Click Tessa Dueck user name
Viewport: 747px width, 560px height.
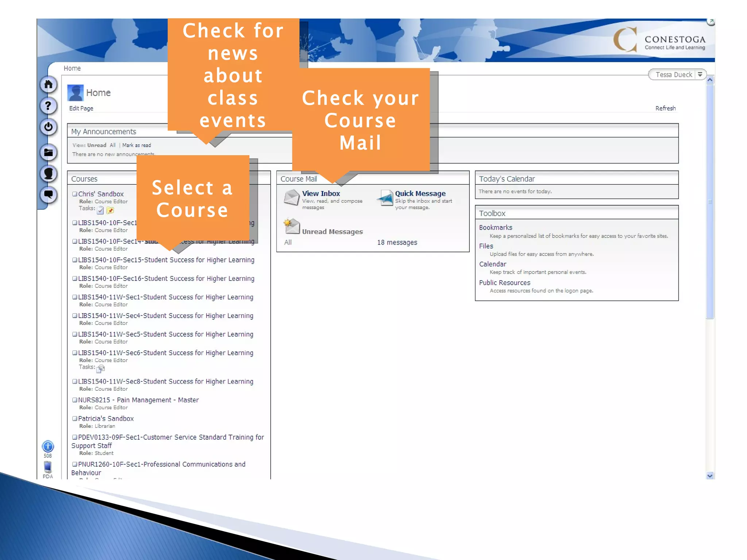click(x=674, y=75)
